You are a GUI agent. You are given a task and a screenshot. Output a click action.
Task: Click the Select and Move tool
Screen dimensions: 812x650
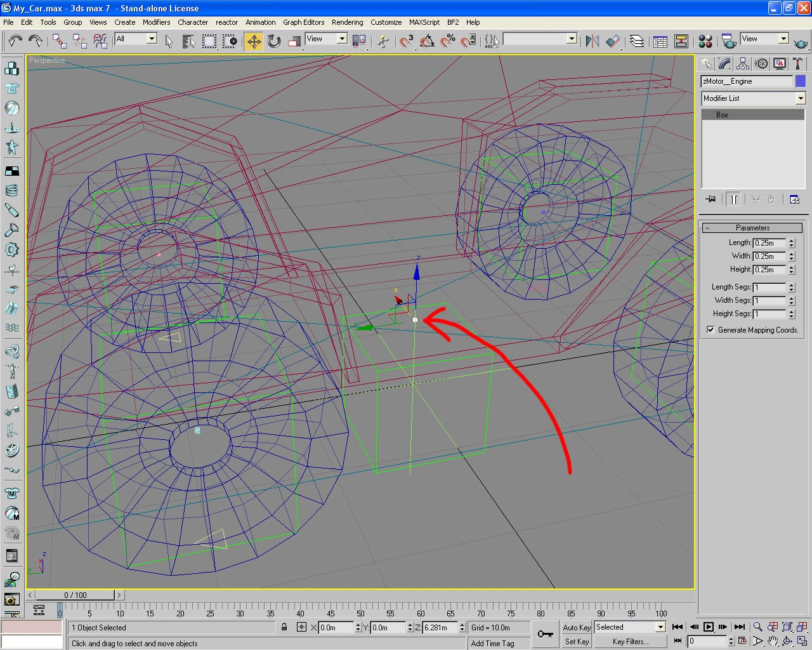[254, 41]
